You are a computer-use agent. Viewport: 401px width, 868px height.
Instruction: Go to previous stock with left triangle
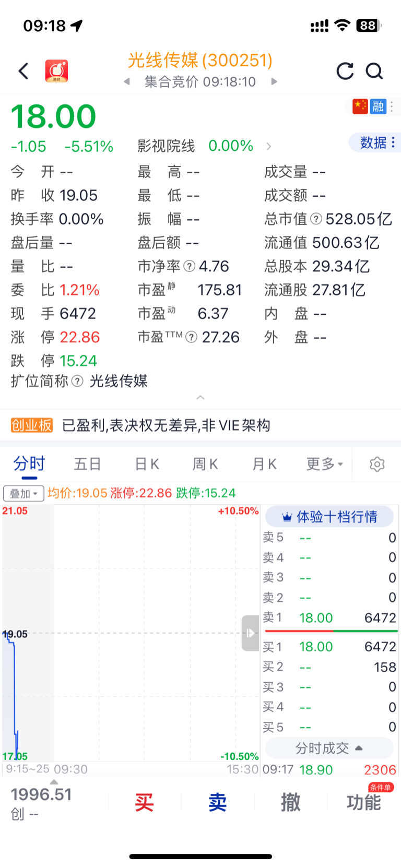pos(126,81)
